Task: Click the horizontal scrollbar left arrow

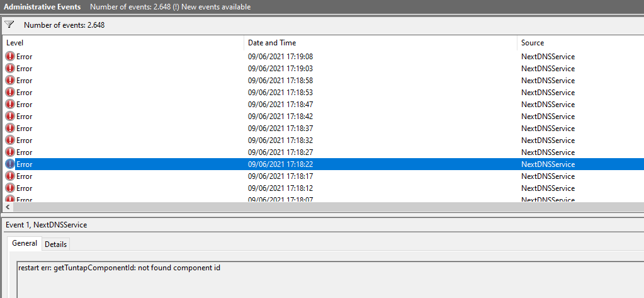Action: coord(8,207)
